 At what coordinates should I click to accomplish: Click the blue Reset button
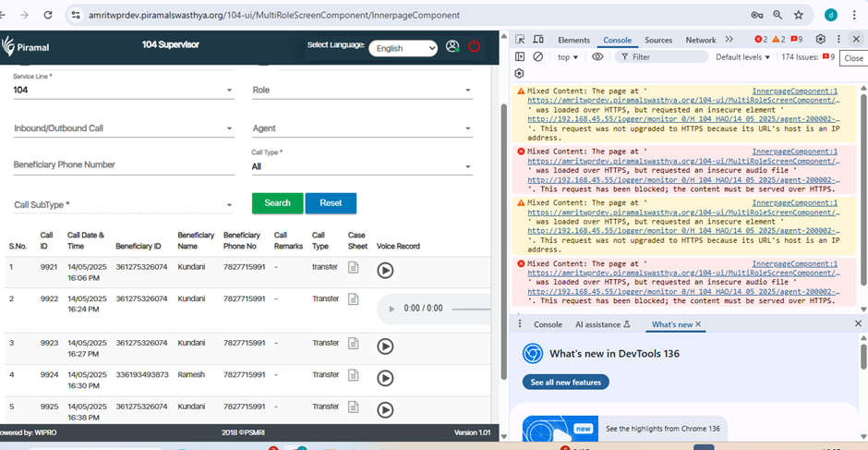click(x=331, y=203)
